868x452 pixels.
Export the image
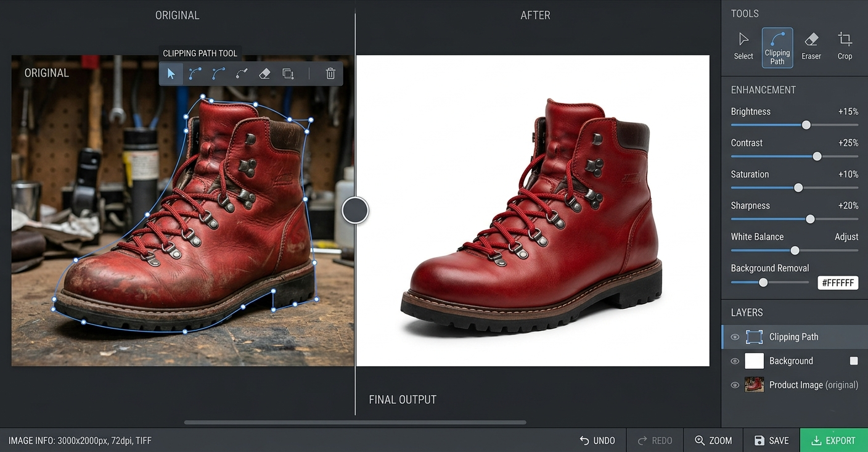(833, 440)
